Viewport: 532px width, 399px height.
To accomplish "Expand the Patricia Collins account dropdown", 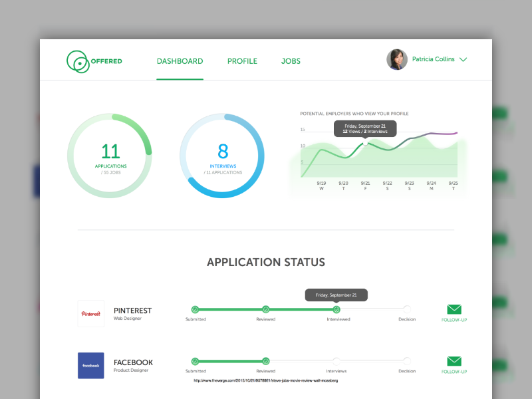I will [x=464, y=59].
